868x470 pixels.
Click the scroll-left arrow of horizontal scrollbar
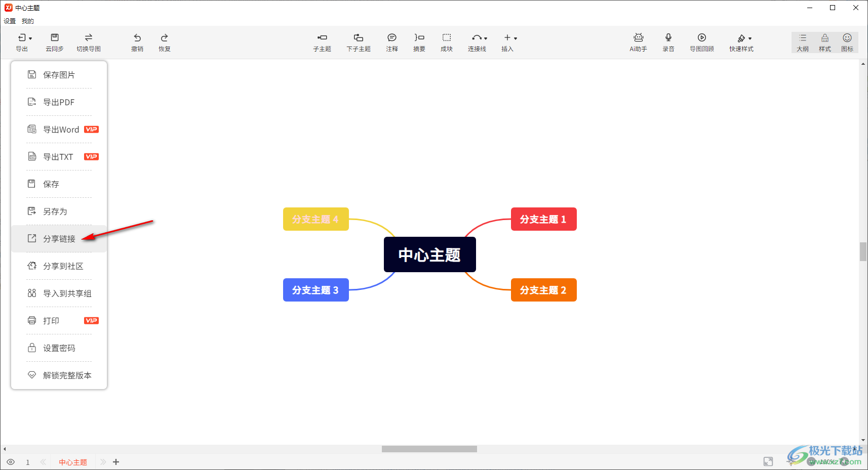[5, 449]
